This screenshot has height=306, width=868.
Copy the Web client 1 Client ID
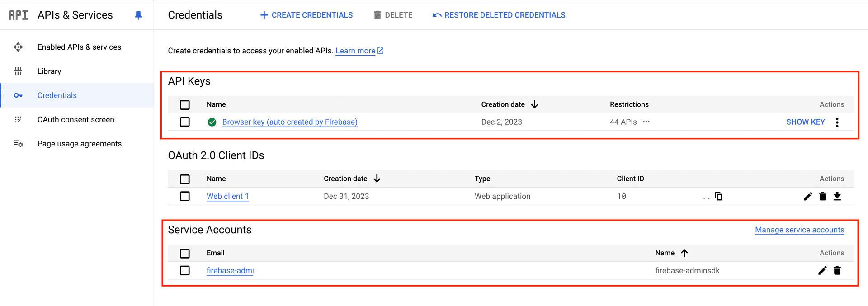click(x=718, y=196)
